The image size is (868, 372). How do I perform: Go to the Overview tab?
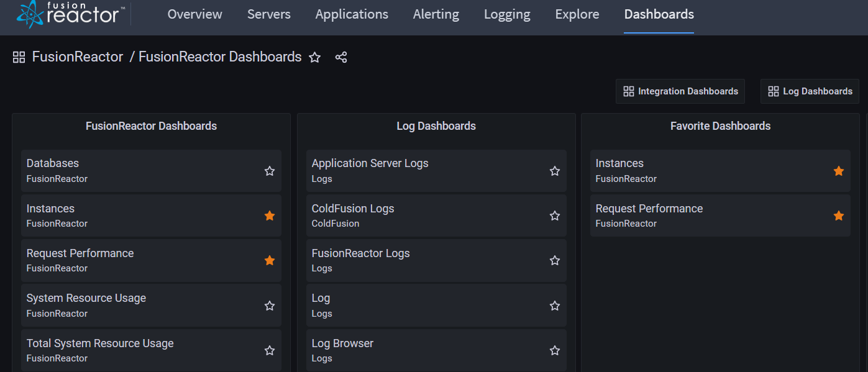click(194, 14)
